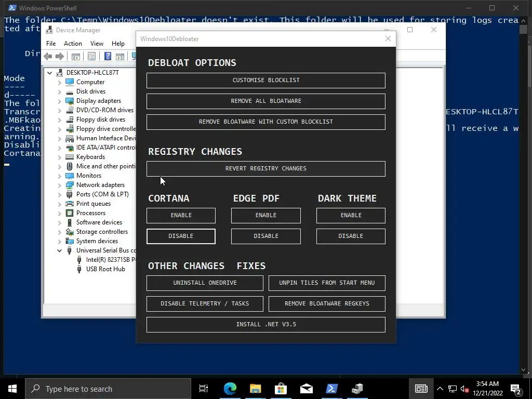Image resolution: width=532 pixels, height=399 pixels.
Task: Open the Windows Start menu
Action: coord(12,389)
